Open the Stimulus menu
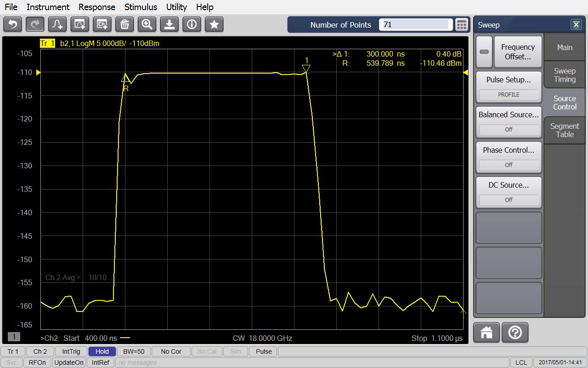Image resolution: width=588 pixels, height=368 pixels. coord(141,7)
